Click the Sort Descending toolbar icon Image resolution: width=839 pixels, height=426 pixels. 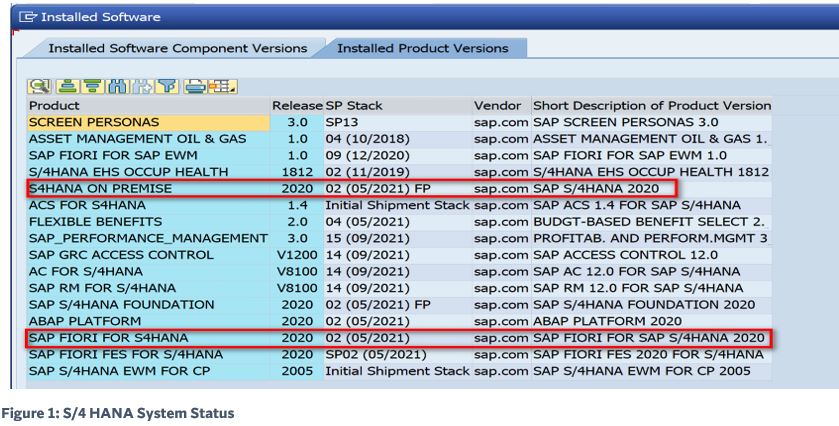coord(91,86)
